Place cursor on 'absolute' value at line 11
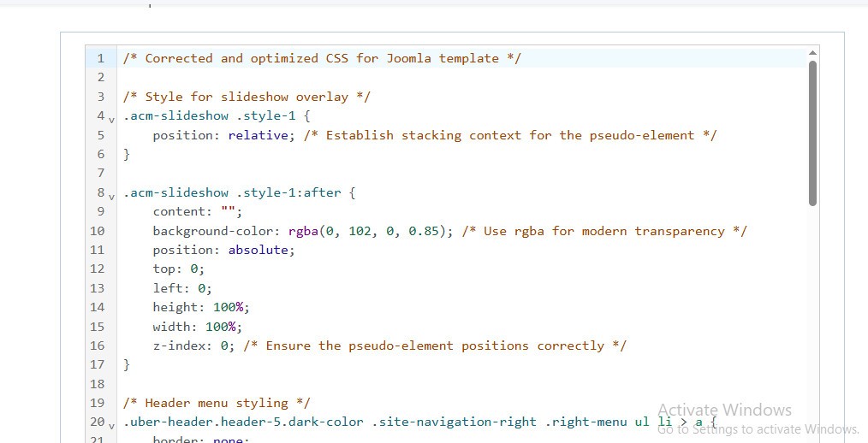The width and height of the screenshot is (868, 443). click(x=259, y=250)
